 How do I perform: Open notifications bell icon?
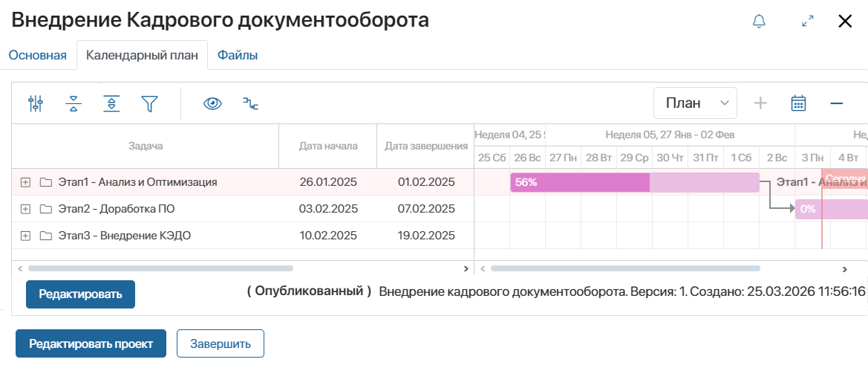pos(759,21)
